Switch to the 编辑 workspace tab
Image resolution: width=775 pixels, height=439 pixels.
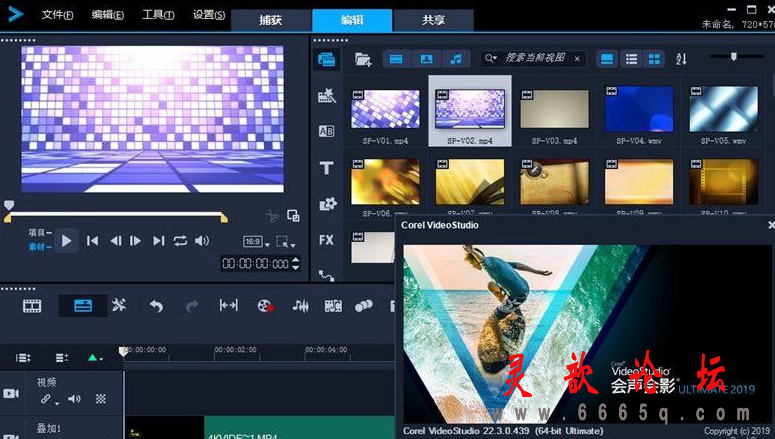pyautogui.click(x=352, y=20)
